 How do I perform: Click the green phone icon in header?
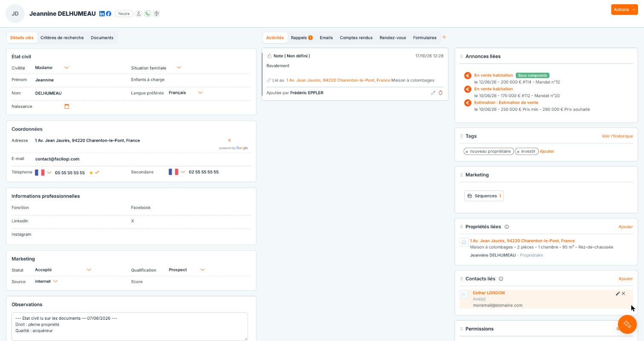tap(147, 14)
